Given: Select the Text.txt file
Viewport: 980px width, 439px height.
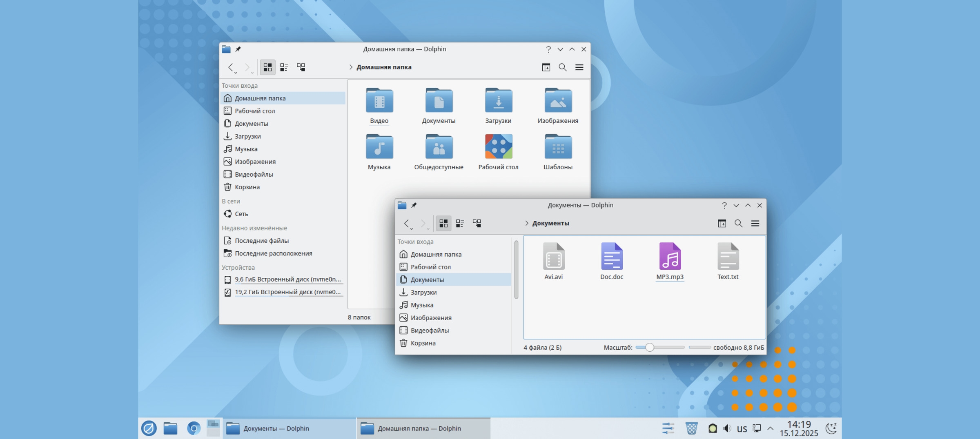Looking at the screenshot, I should (x=728, y=261).
